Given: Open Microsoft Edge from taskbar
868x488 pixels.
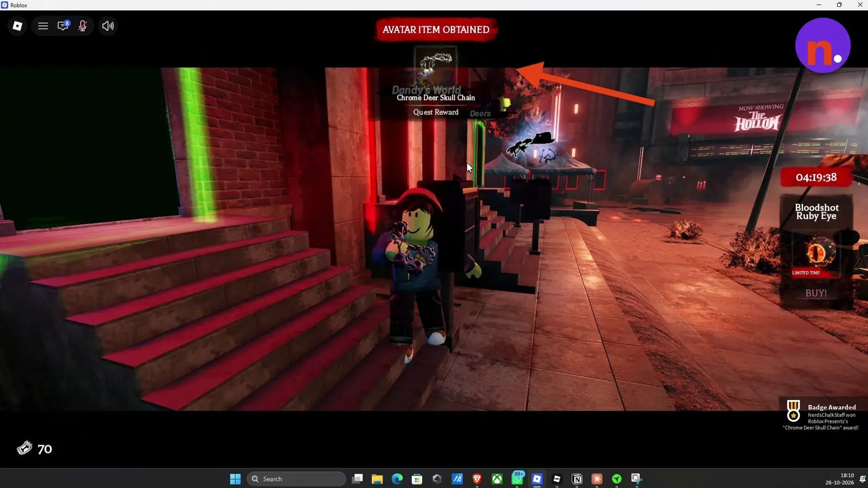Looking at the screenshot, I should pyautogui.click(x=397, y=479).
